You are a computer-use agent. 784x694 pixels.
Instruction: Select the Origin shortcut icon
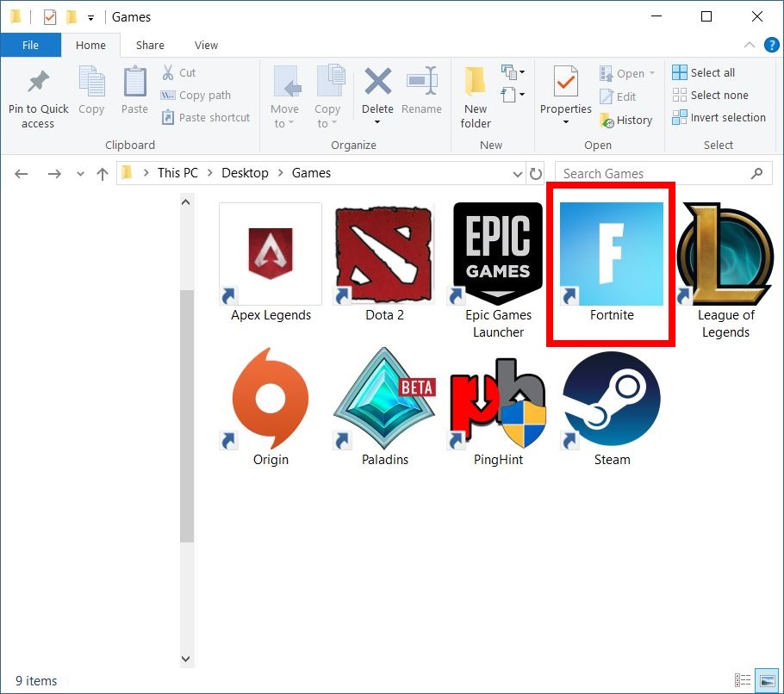coord(271,399)
